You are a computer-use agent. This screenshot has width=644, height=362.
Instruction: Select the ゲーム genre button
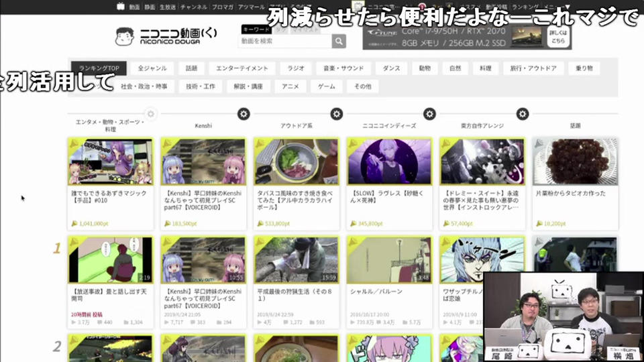[327, 86]
